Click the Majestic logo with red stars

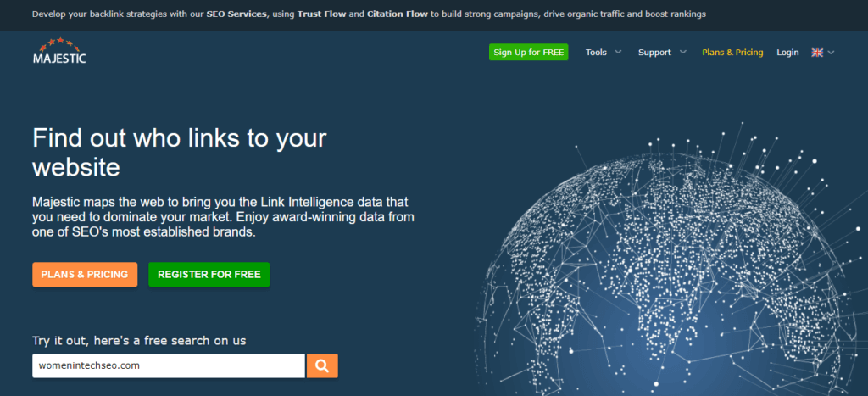click(x=59, y=52)
